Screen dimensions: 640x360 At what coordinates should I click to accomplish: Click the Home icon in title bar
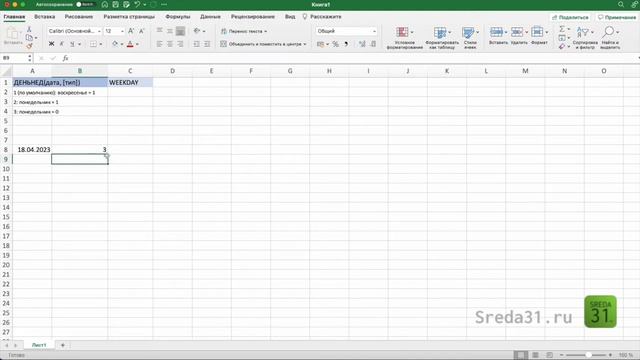104,4
